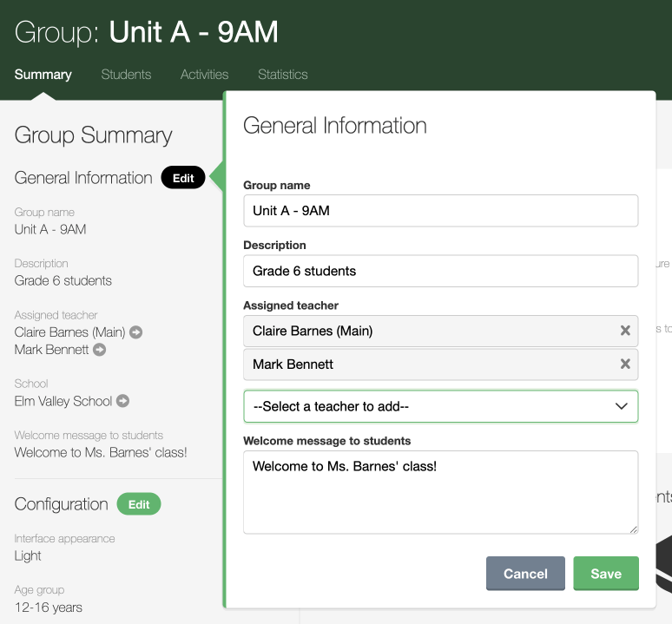Click arrow icon next to Claire Barnes (Main)
The height and width of the screenshot is (624, 672).
[136, 332]
